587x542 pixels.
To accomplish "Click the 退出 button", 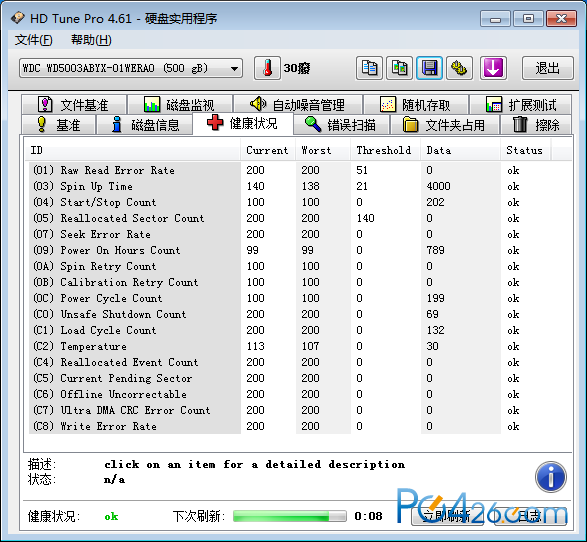I will (547, 68).
